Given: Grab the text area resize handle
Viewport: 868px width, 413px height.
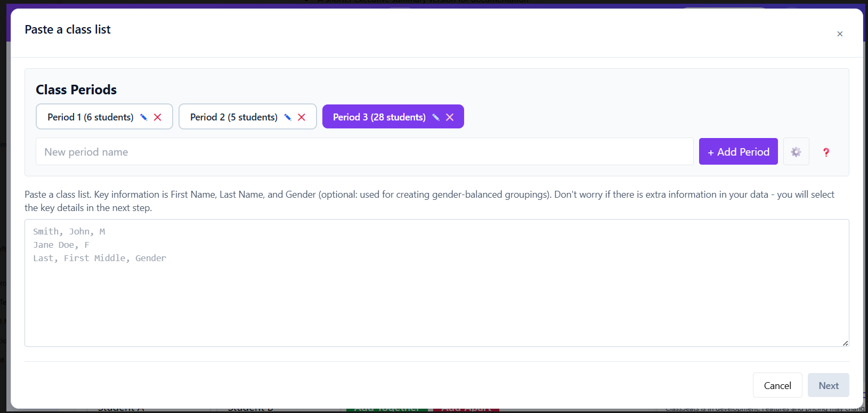Looking at the screenshot, I should coord(845,343).
